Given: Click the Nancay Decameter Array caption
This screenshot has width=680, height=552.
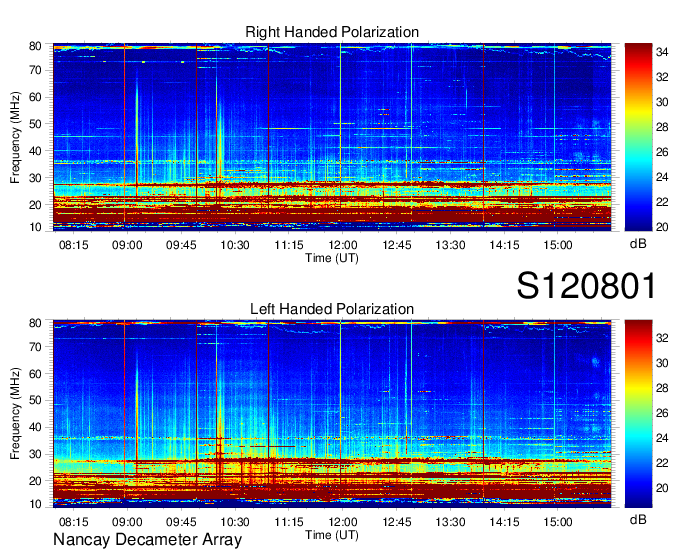Looking at the screenshot, I should (147, 540).
